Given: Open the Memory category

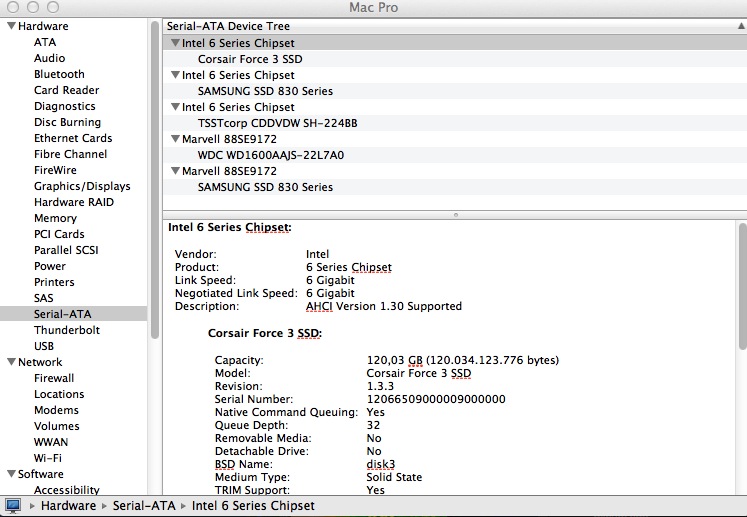Looking at the screenshot, I should 55,218.
